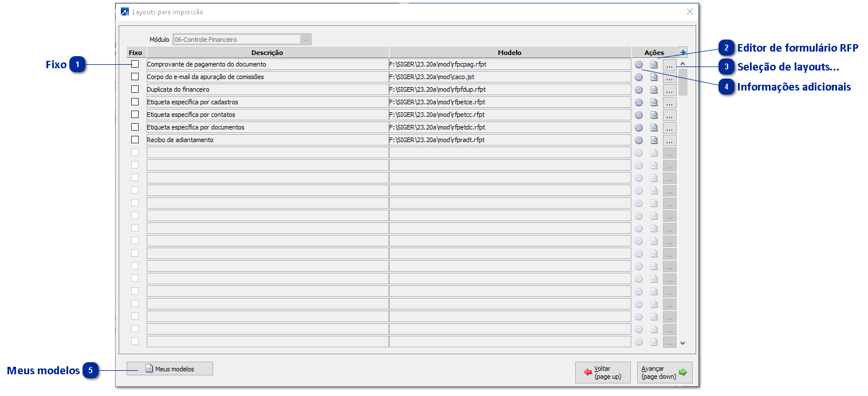Open RFP form editor for Comprovante de pagamento
This screenshot has width=868, height=396.
654,65
